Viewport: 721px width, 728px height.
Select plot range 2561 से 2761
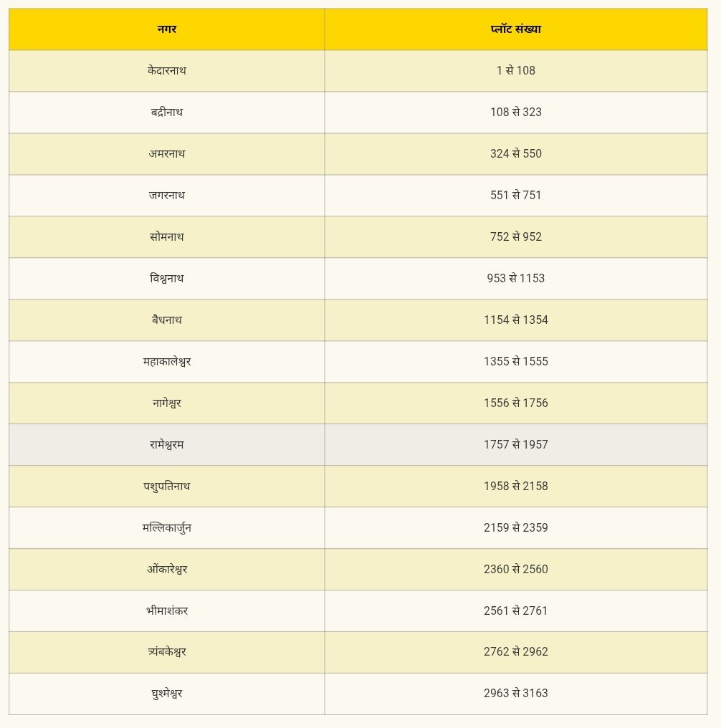tap(516, 611)
